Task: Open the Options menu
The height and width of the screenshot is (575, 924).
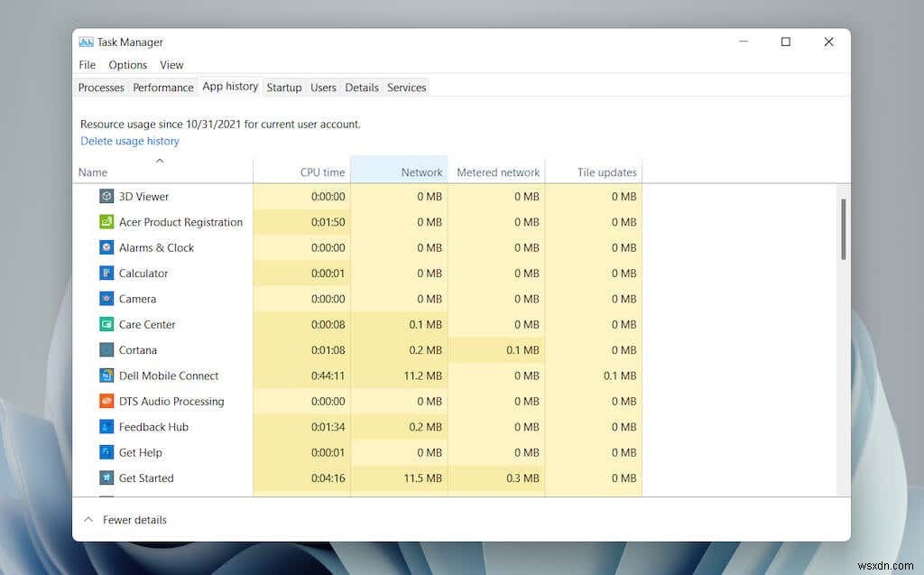Action: [127, 64]
